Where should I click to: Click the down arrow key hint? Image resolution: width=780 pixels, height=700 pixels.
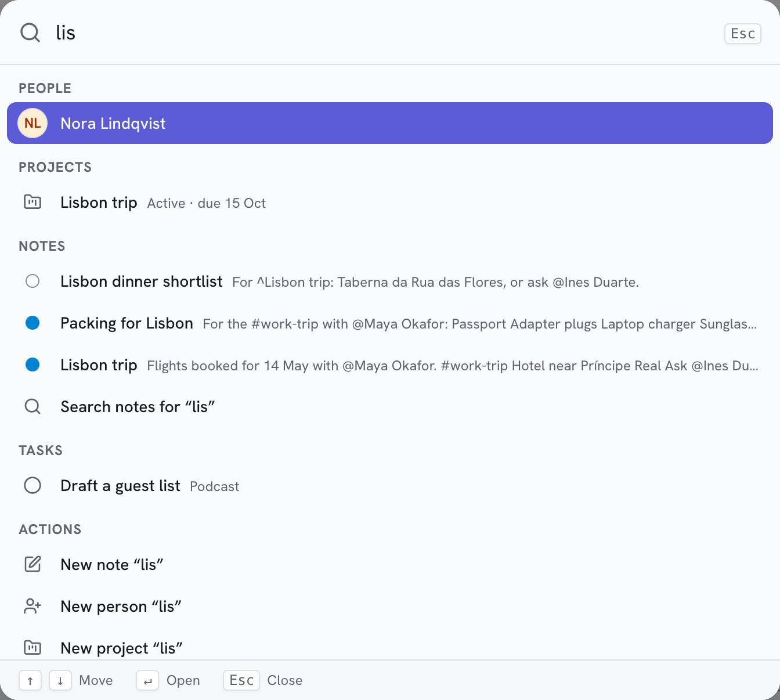[60, 680]
